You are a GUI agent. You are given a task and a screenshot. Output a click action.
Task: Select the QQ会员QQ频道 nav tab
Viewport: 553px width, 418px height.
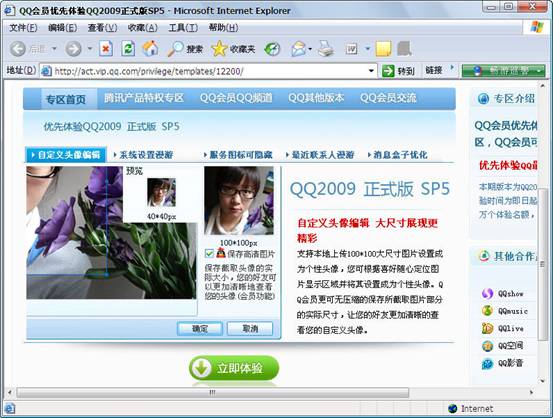point(236,98)
